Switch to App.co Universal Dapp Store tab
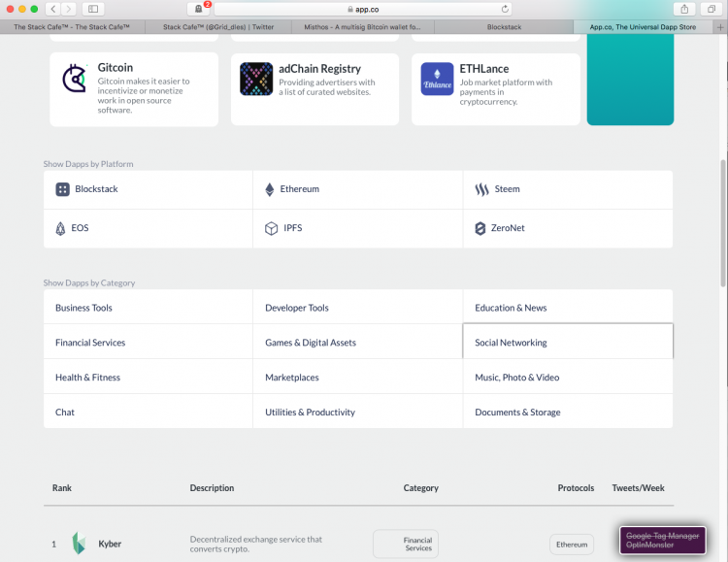The height and width of the screenshot is (562, 728). click(x=643, y=27)
